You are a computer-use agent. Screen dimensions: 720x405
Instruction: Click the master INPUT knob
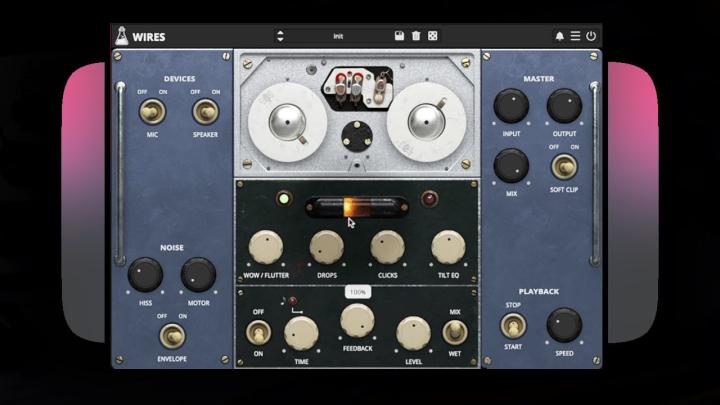(x=511, y=106)
